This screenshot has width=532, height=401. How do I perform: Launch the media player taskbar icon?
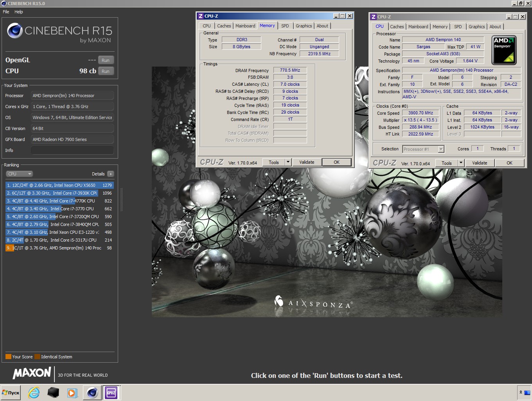tap(72, 392)
